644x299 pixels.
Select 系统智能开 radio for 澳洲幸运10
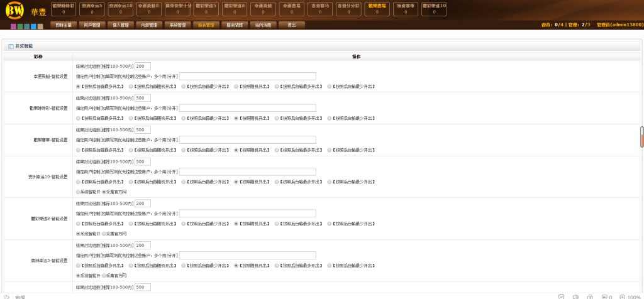pyautogui.click(x=78, y=192)
